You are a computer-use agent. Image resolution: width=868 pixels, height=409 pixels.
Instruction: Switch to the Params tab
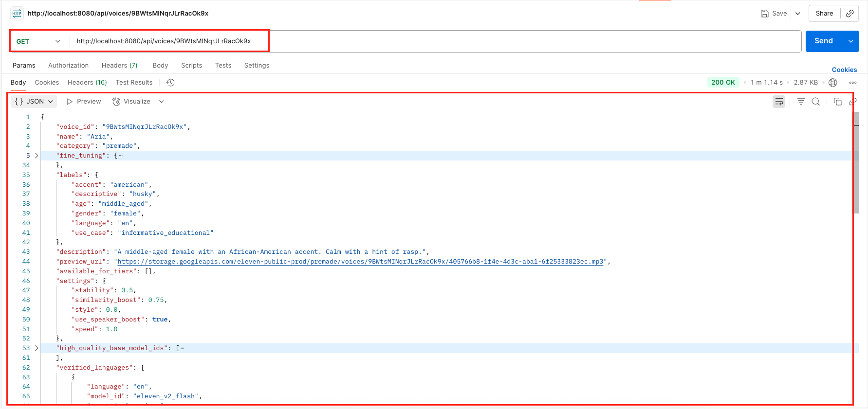[24, 65]
